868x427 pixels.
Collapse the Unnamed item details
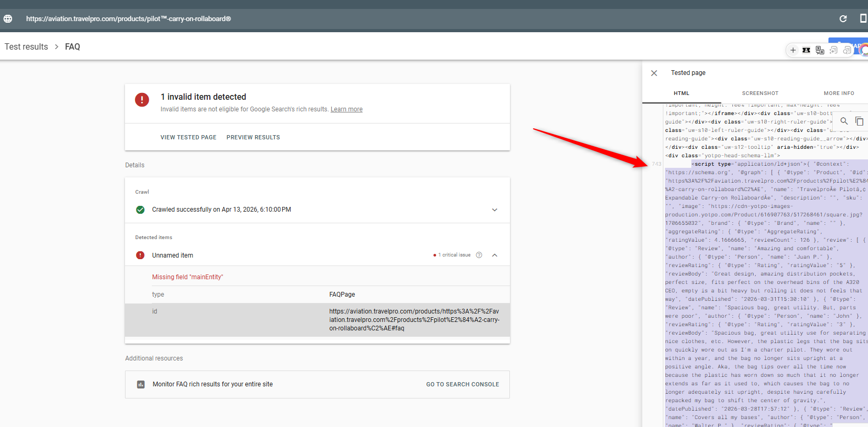pos(495,255)
